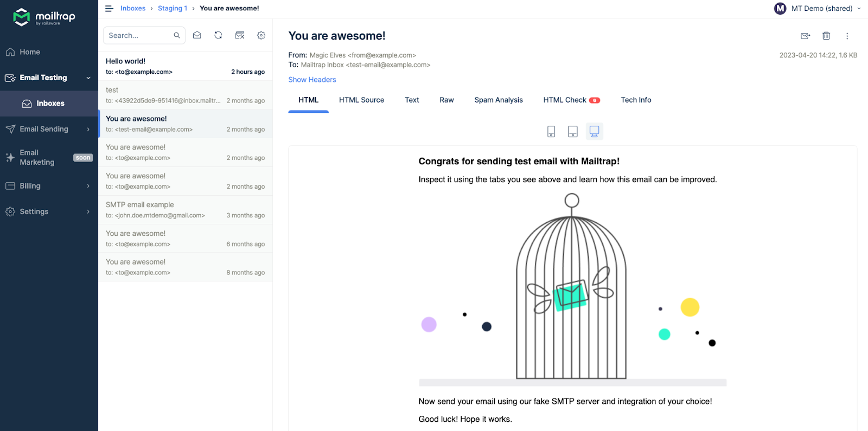Screen dimensions: 868x431
Task: Open the Spam Analysis tab
Action: pos(499,100)
